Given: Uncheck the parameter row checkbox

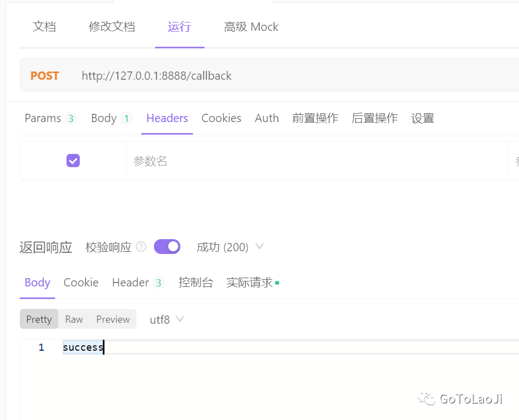Looking at the screenshot, I should coord(73,160).
